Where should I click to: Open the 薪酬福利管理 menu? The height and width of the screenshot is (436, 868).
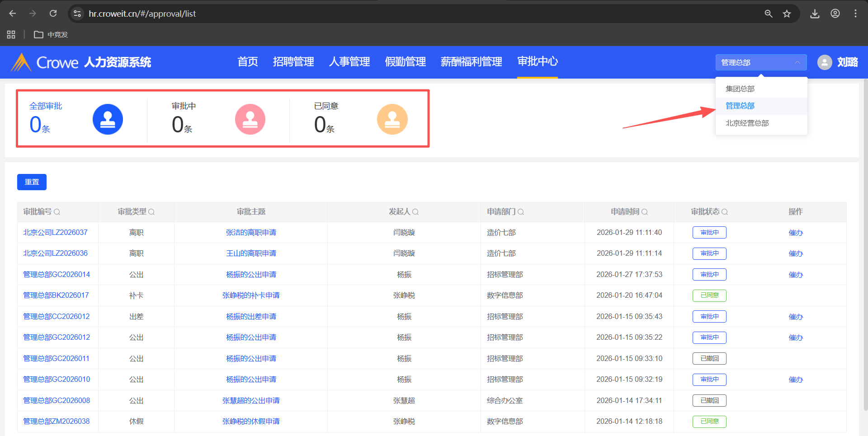(471, 62)
